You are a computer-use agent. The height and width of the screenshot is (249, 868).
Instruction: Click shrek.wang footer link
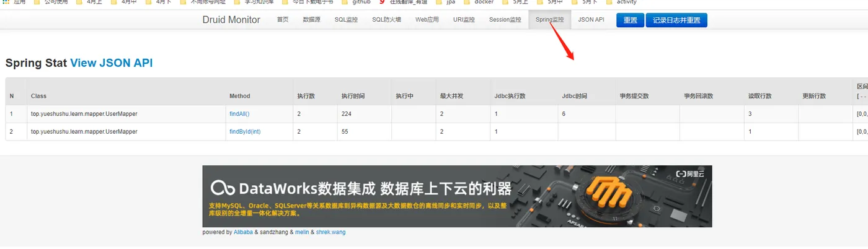[330, 232]
